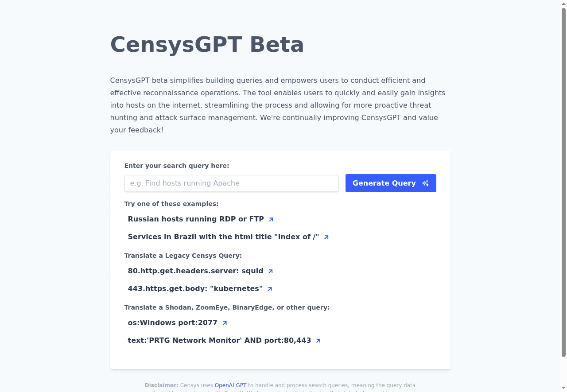Viewport: 567px width, 392px height.
Task: Click the scrollbar up arrow
Action: 564,3
